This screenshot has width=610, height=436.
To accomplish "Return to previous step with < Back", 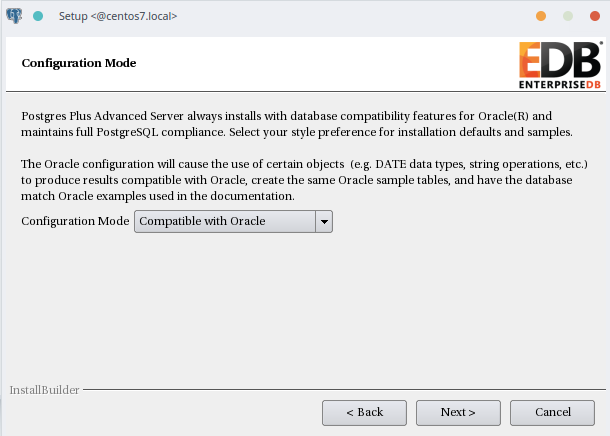I will tap(365, 413).
